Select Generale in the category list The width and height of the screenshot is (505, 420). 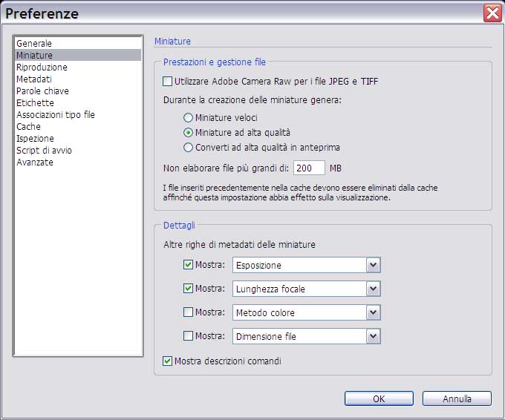click(34, 44)
